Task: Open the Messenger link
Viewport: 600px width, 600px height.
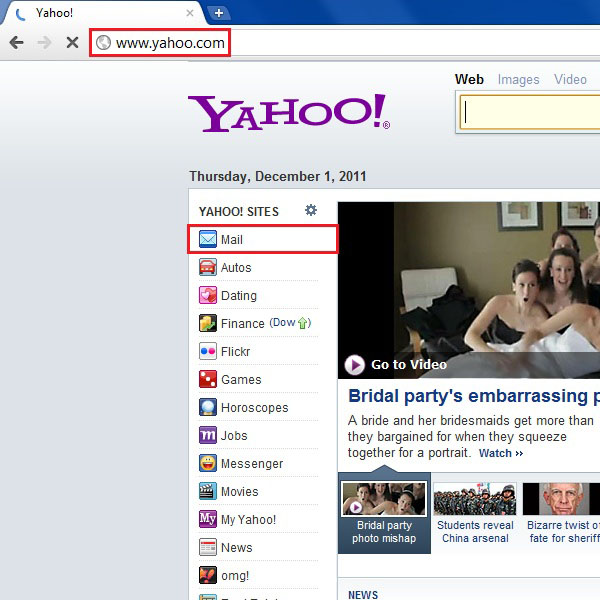Action: pos(252,464)
